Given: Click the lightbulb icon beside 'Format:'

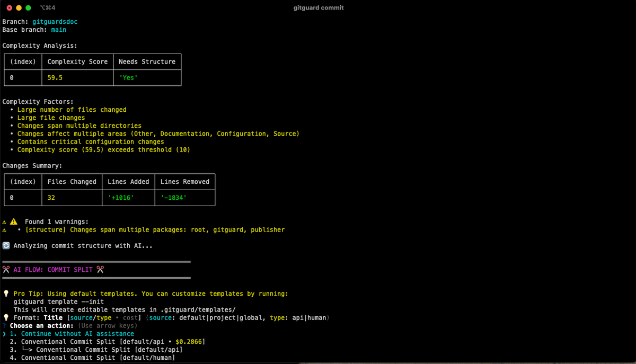Looking at the screenshot, I should click(6, 318).
